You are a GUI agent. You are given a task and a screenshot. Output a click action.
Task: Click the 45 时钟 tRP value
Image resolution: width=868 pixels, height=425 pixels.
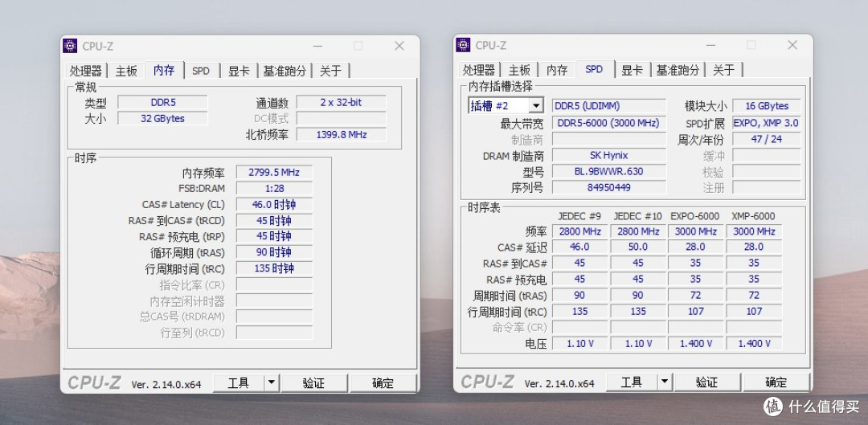(x=274, y=236)
